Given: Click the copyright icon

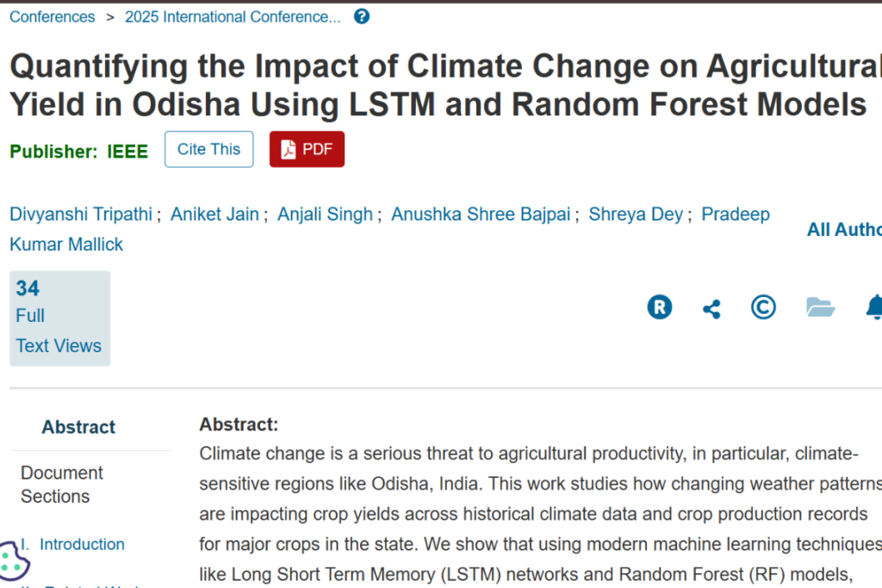Looking at the screenshot, I should (763, 307).
